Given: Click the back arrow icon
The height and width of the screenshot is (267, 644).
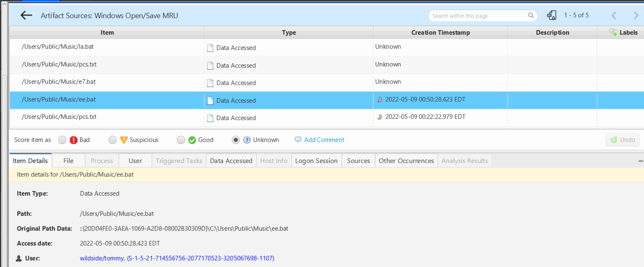Looking at the screenshot, I should 26,16.
